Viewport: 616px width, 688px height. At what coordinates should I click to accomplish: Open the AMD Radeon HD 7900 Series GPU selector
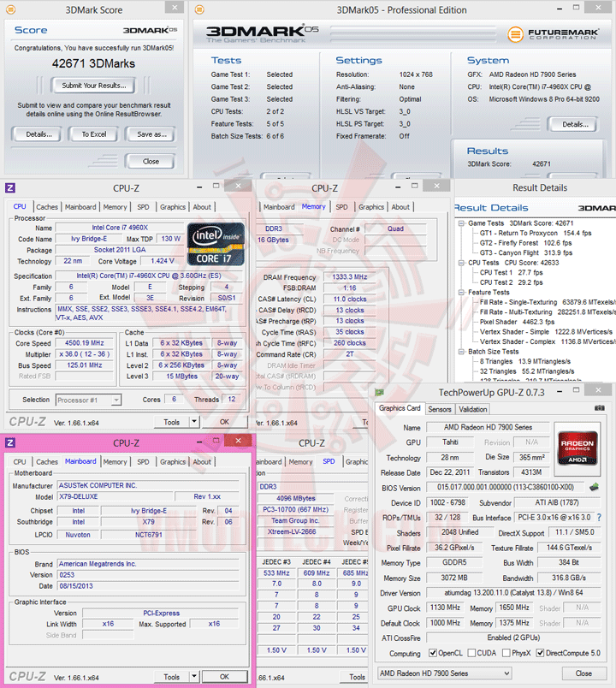[444, 673]
